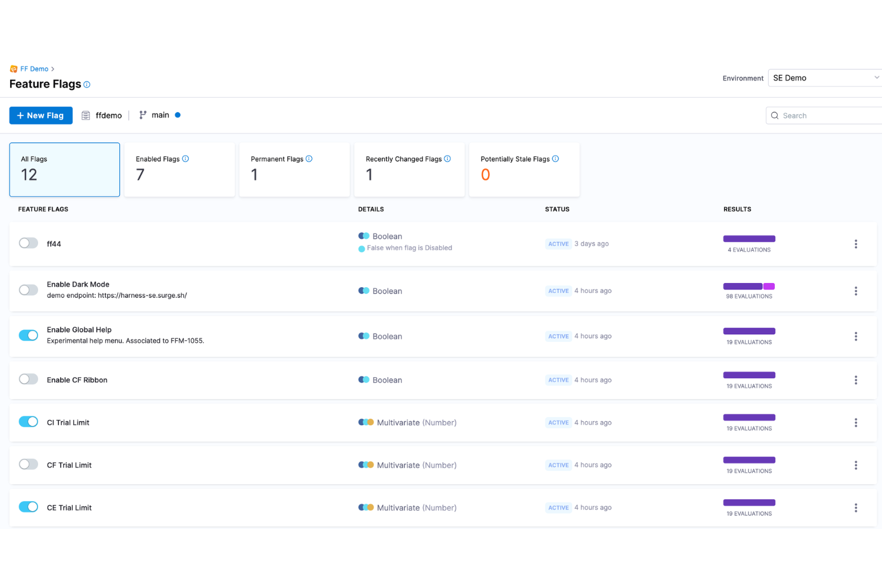This screenshot has width=882, height=588.
Task: Click "19 EVALUATIONS" for CF Trial Limit
Action: pyautogui.click(x=749, y=471)
